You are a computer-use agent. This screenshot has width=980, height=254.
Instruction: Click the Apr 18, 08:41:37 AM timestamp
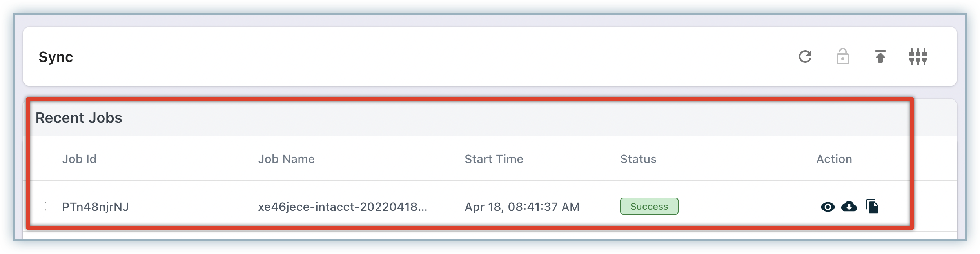pyautogui.click(x=522, y=207)
